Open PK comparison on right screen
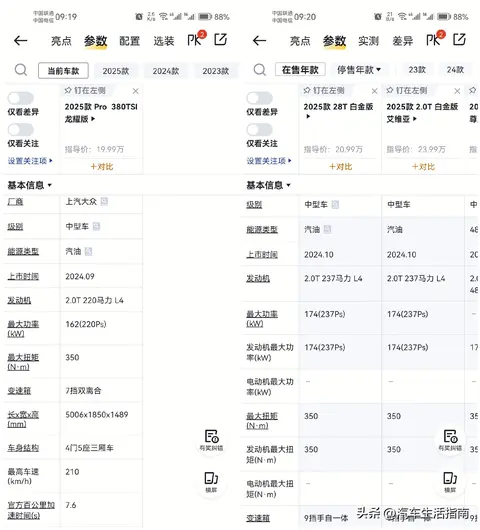 click(x=435, y=39)
